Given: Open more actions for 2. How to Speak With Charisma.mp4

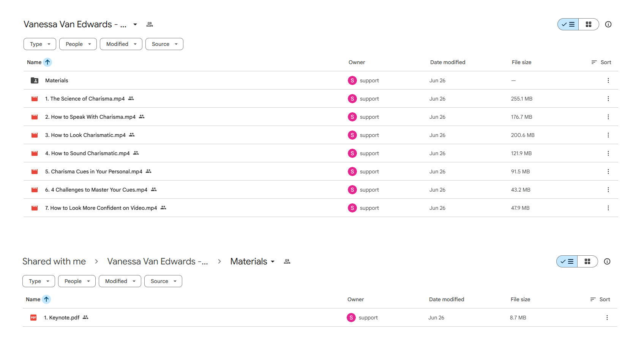Looking at the screenshot, I should (x=608, y=117).
